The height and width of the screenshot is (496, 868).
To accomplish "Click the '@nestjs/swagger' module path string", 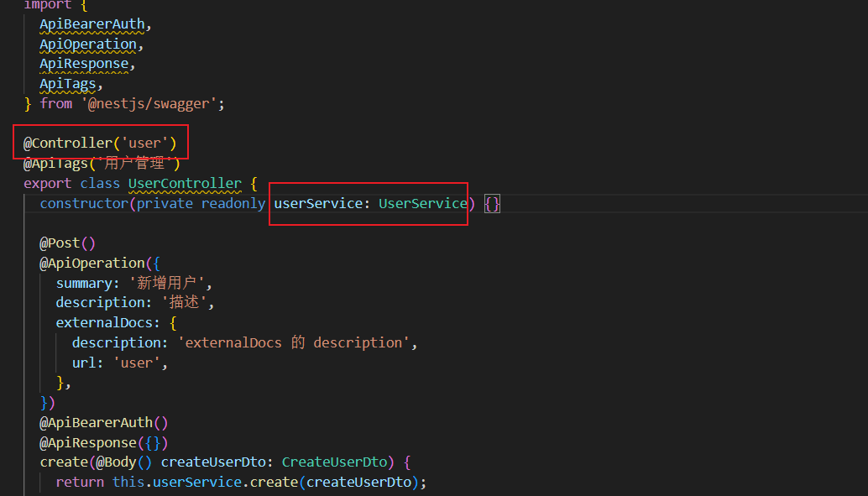I will pos(150,103).
